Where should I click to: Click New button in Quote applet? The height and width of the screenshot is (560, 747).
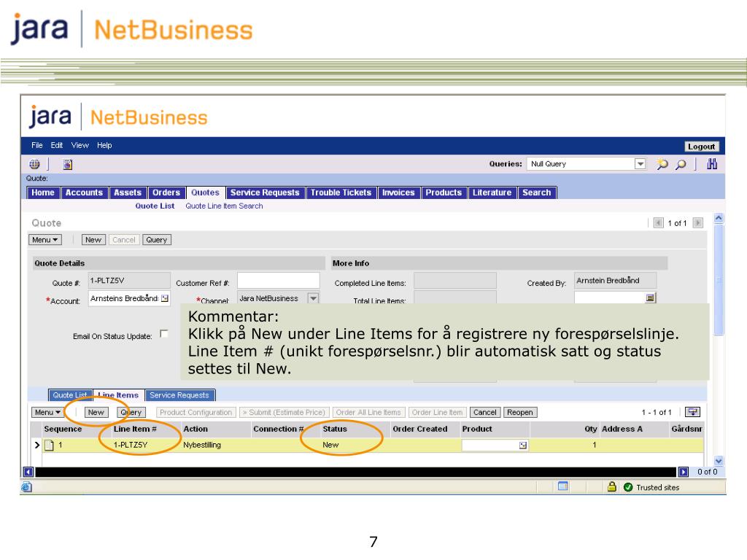point(93,240)
